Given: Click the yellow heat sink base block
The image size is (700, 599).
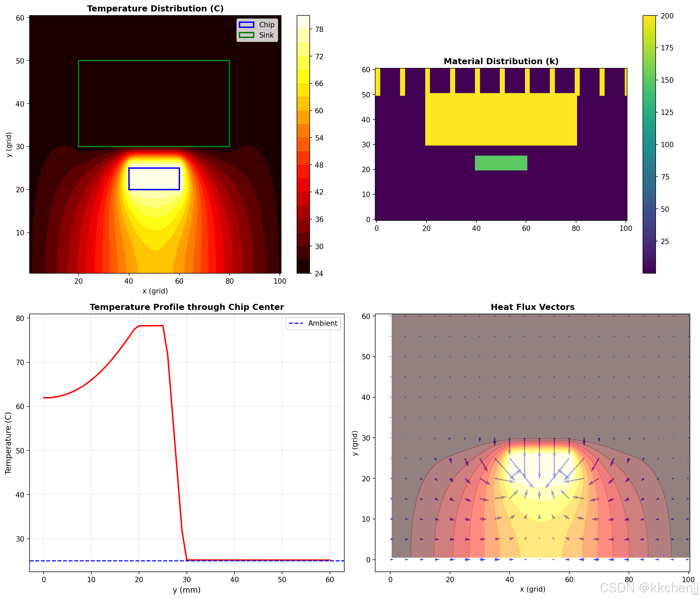Looking at the screenshot, I should tap(501, 120).
